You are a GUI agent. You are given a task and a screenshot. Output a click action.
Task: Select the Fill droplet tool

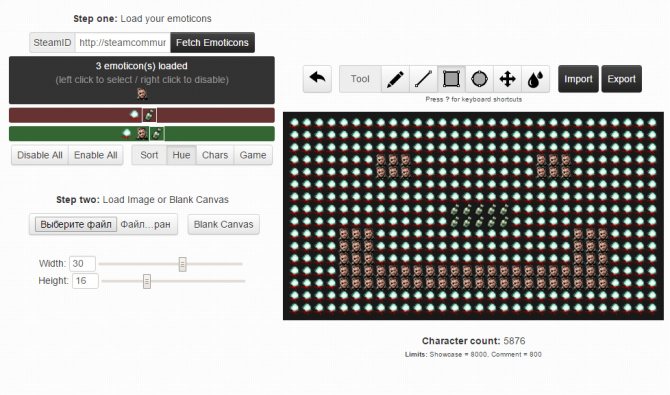pos(535,79)
